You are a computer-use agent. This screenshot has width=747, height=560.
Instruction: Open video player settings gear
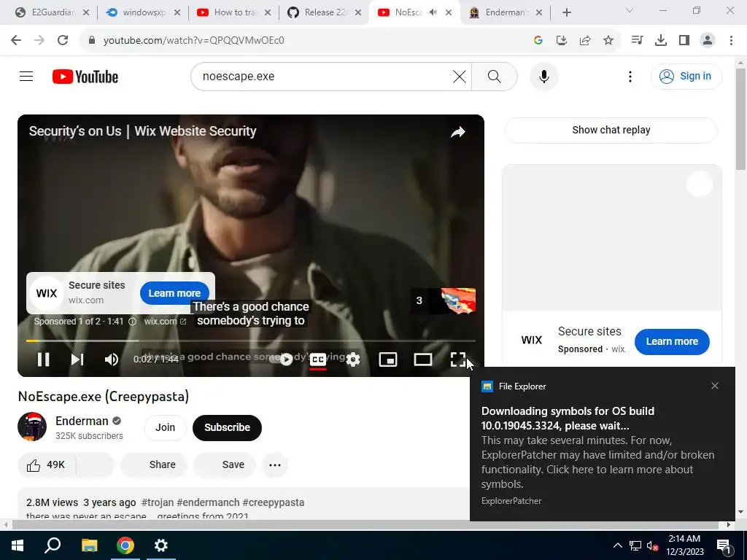[x=353, y=359]
